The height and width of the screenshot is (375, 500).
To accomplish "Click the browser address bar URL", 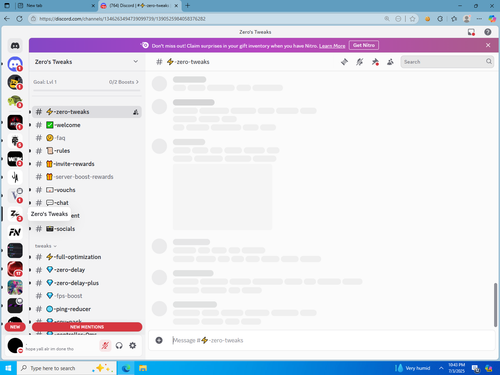I will click(x=122, y=19).
